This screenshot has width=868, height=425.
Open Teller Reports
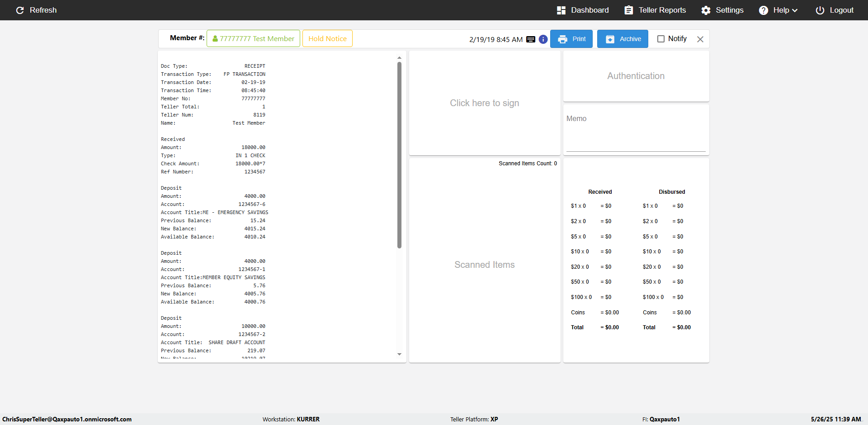[x=655, y=10]
